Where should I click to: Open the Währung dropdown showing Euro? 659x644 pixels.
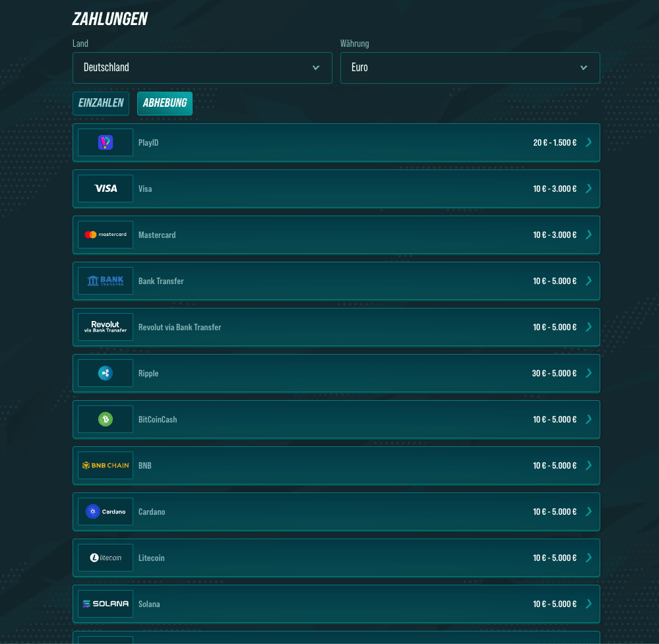(470, 68)
